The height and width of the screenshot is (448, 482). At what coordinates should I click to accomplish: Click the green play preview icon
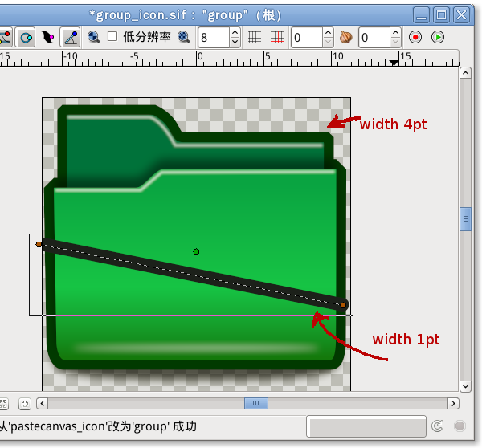click(438, 37)
